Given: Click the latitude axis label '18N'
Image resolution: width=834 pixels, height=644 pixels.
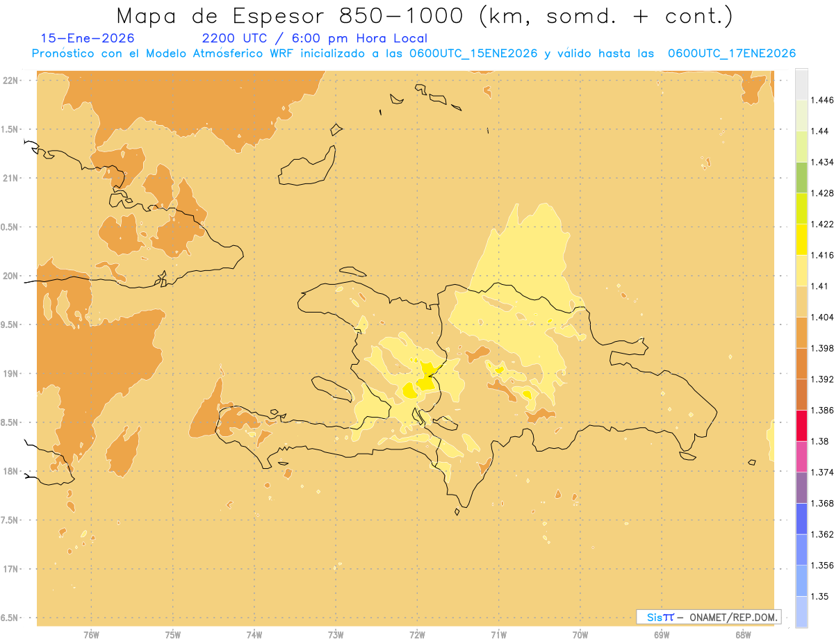Looking at the screenshot, I should [x=10, y=472].
